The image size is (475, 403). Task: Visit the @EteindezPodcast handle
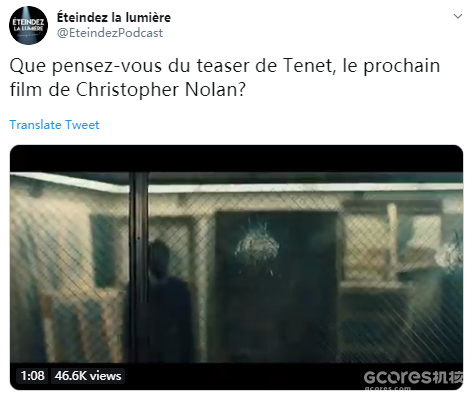pyautogui.click(x=110, y=33)
